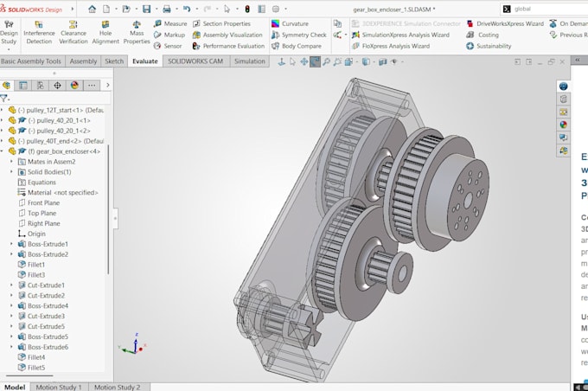Toggle the Hide/Show Items eye icon

393,62
